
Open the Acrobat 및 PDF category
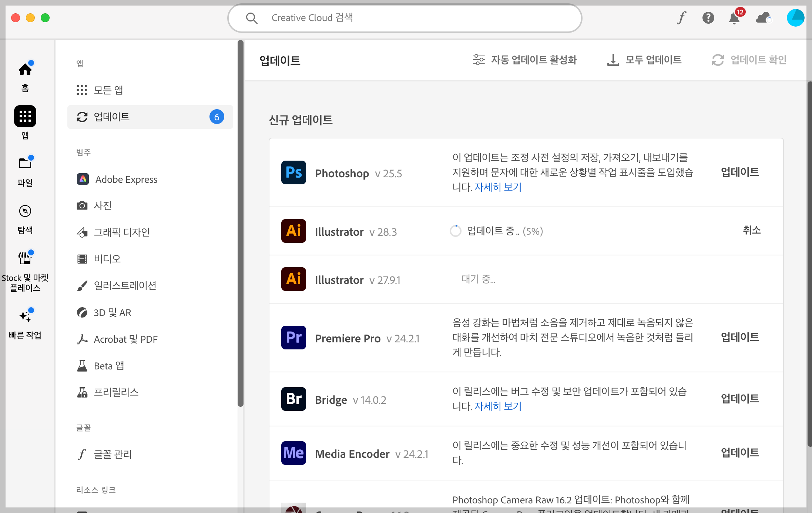pos(150,339)
